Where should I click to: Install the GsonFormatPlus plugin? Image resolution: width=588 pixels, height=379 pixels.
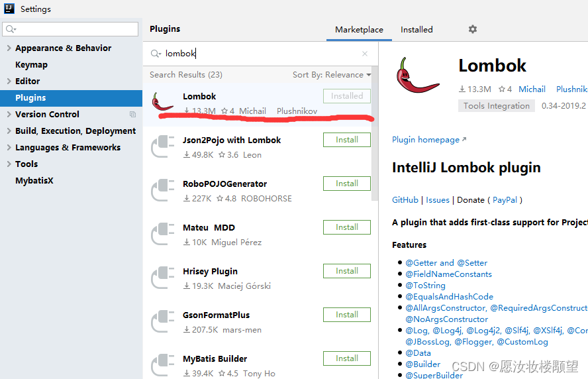pos(347,315)
